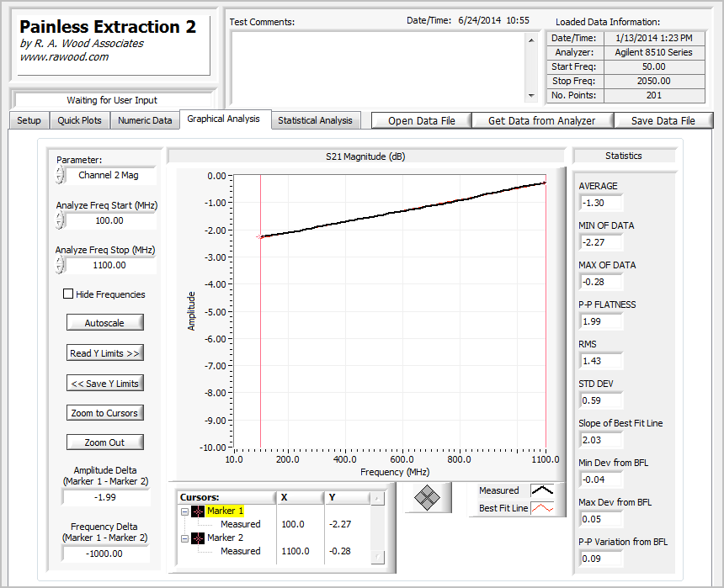Click the Read Y Limits button
Image resolution: width=724 pixels, height=588 pixels.
pyautogui.click(x=105, y=353)
